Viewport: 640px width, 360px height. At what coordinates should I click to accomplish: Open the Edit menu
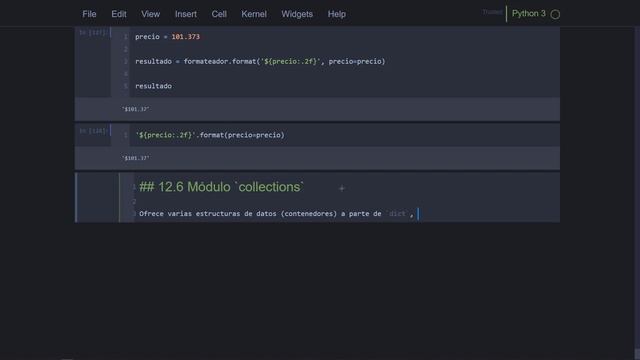119,14
